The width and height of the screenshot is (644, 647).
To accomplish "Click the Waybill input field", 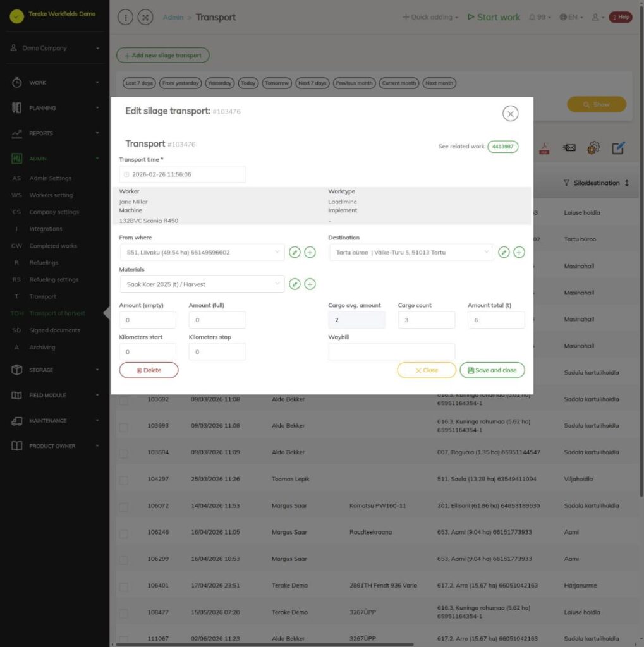I will 391,351.
